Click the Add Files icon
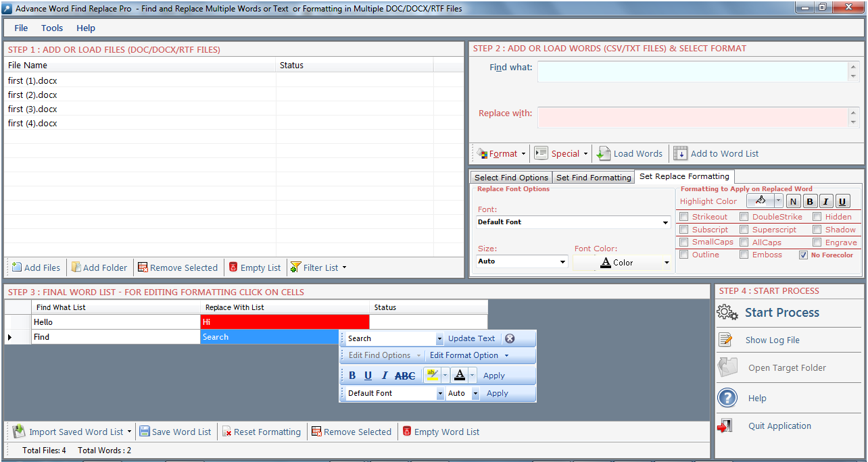The width and height of the screenshot is (868, 462). 17,267
